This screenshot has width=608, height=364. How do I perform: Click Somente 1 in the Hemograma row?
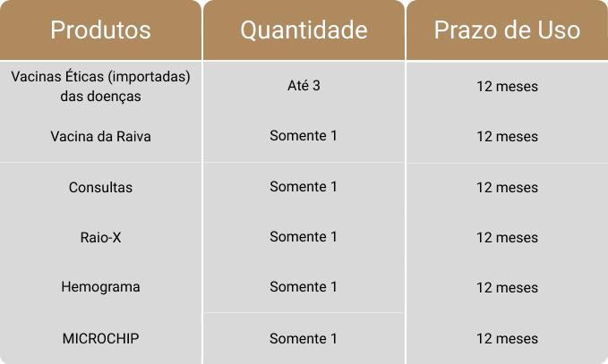pyautogui.click(x=304, y=287)
